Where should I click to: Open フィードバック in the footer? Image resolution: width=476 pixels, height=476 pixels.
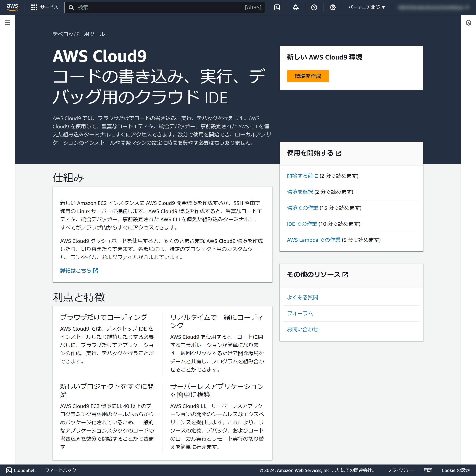[x=60, y=470]
